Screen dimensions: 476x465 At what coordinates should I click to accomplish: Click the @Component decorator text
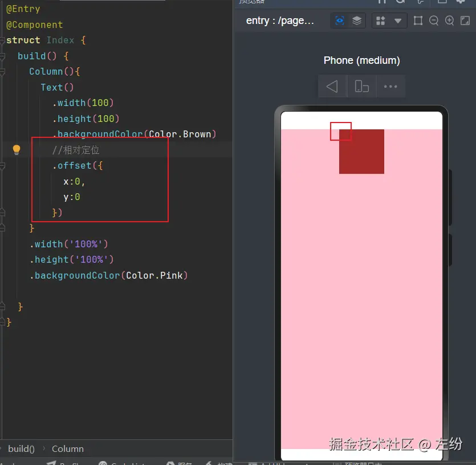point(35,25)
